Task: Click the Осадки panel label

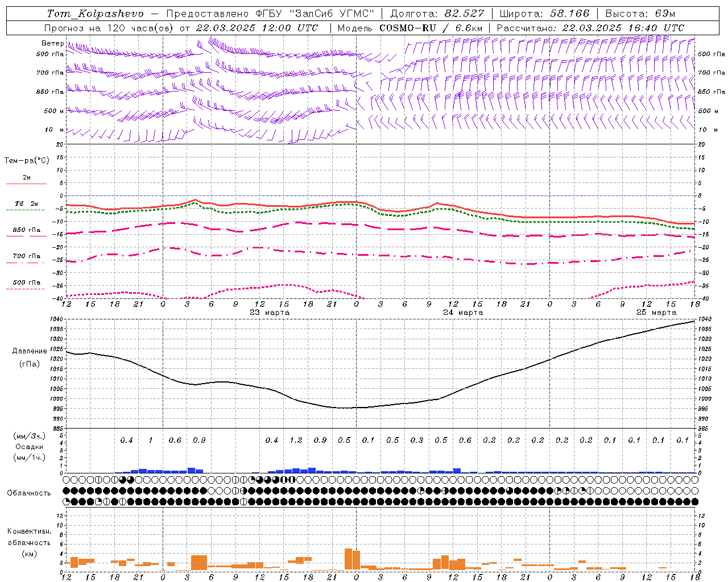Action: click(30, 447)
